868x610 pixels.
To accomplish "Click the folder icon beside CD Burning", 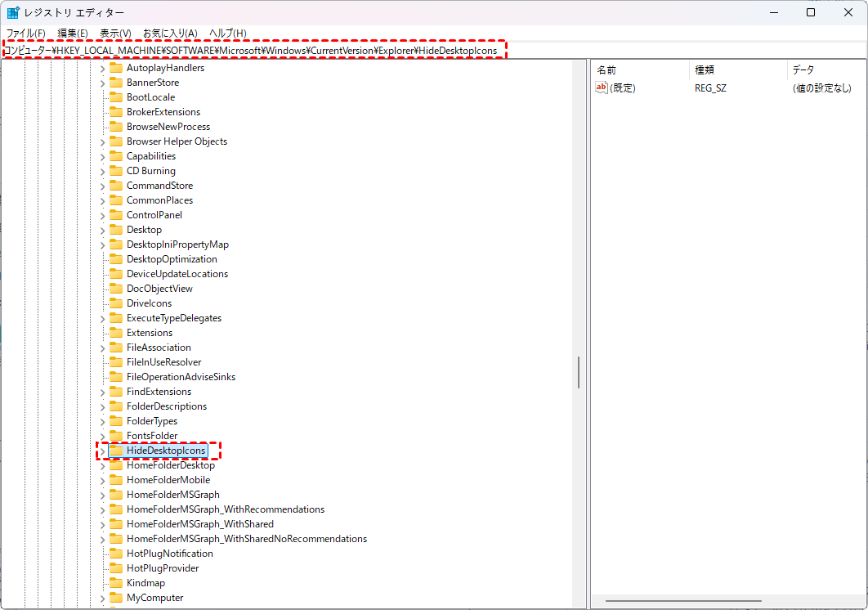I will 116,171.
